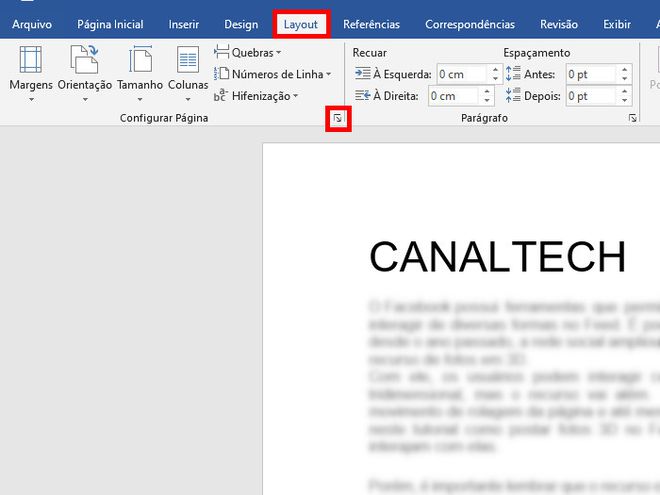Click the Antes spacing value field
The image size is (660, 495).
point(591,74)
